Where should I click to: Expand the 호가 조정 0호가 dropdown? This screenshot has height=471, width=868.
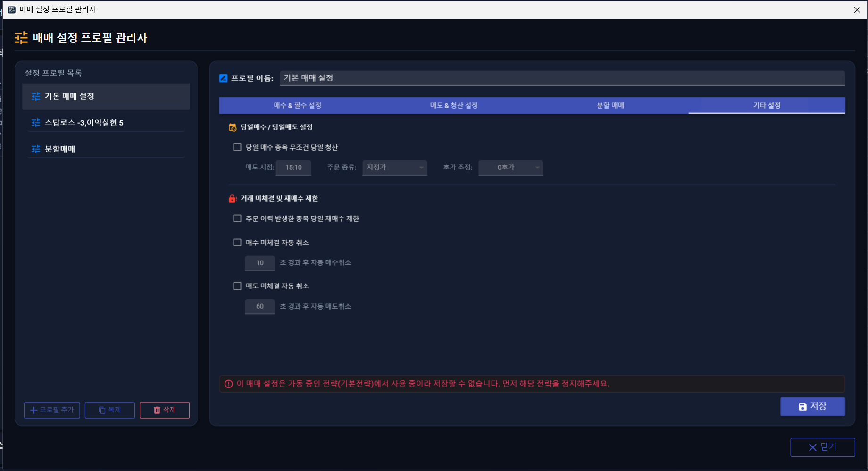(511, 168)
